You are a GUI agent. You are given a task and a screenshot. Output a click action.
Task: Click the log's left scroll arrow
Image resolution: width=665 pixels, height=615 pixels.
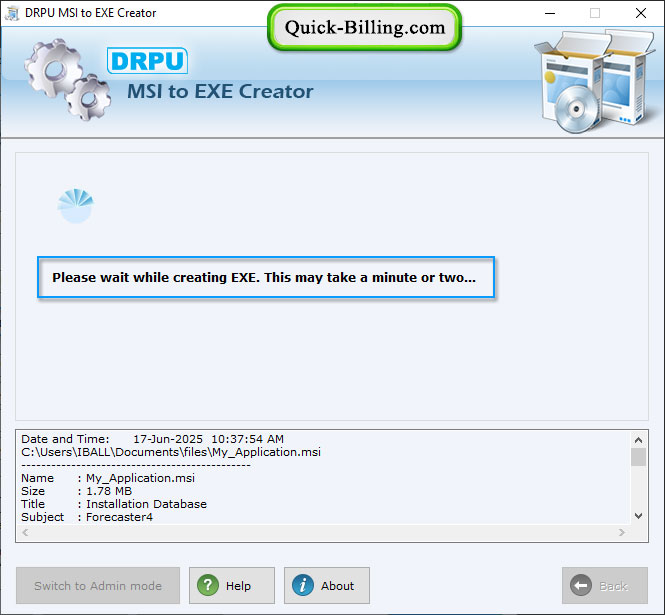25,532
